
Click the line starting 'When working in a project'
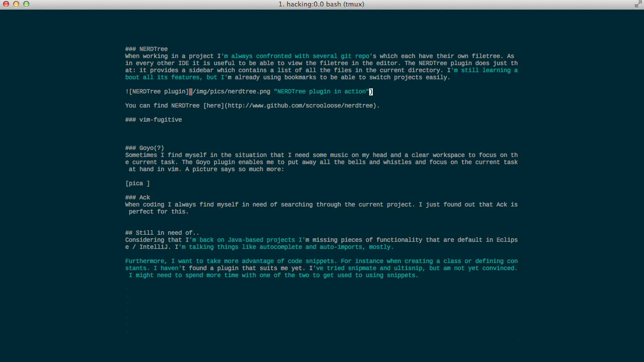[x=320, y=56]
